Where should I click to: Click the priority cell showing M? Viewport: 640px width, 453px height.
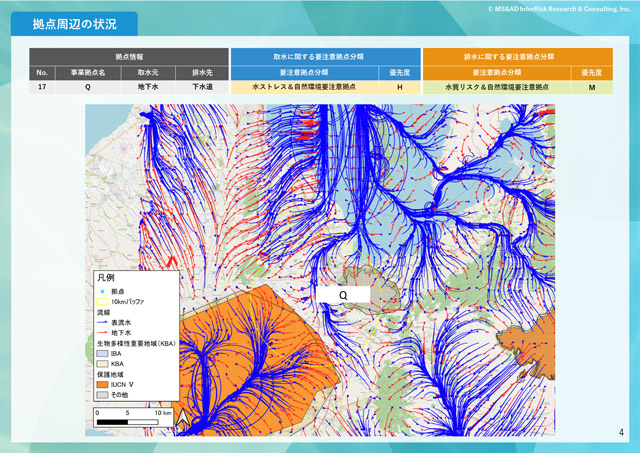(x=592, y=87)
